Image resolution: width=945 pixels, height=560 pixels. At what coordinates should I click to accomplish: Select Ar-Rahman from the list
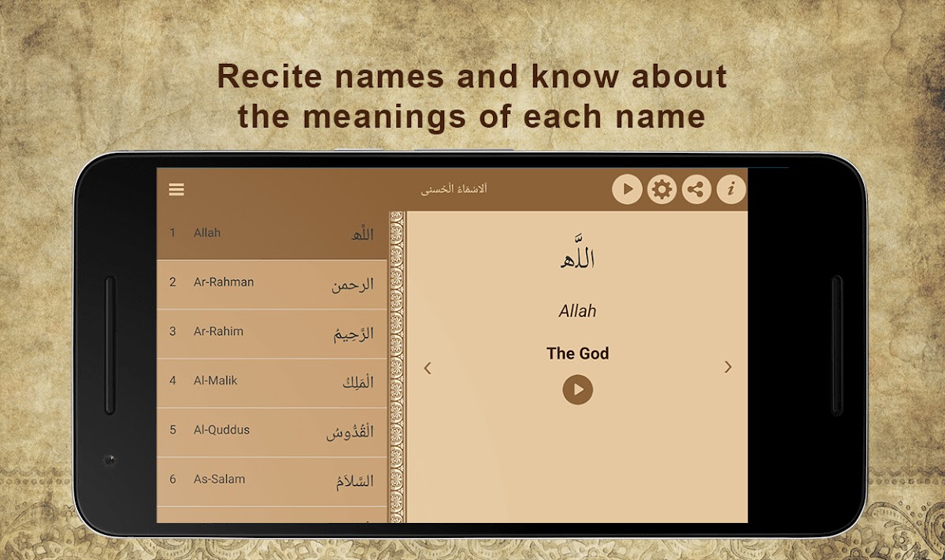pos(272,284)
